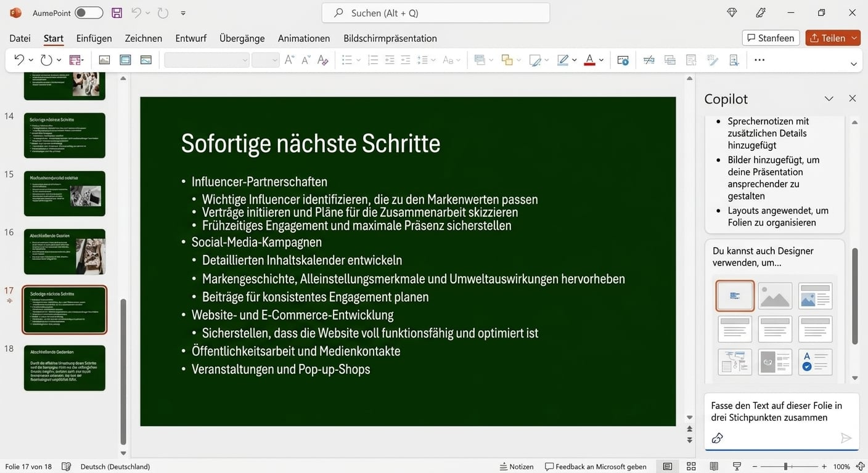Open the Übergänge tab

[242, 38]
